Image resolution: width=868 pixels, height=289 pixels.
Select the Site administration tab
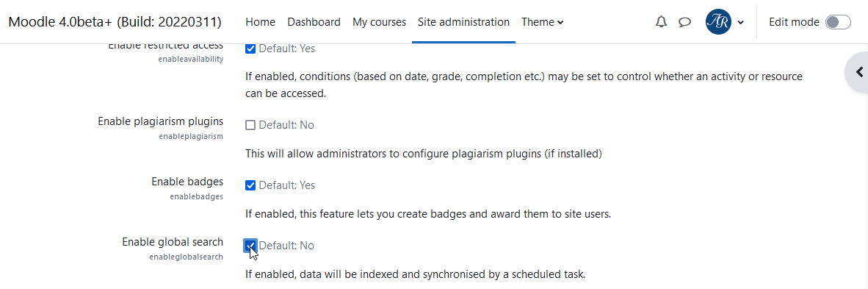(463, 22)
